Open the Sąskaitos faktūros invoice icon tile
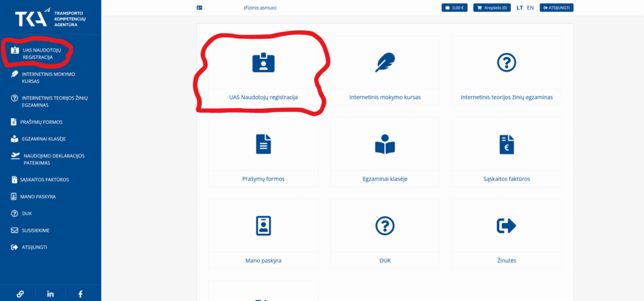Viewport: 644px width, 301px height. (x=506, y=144)
